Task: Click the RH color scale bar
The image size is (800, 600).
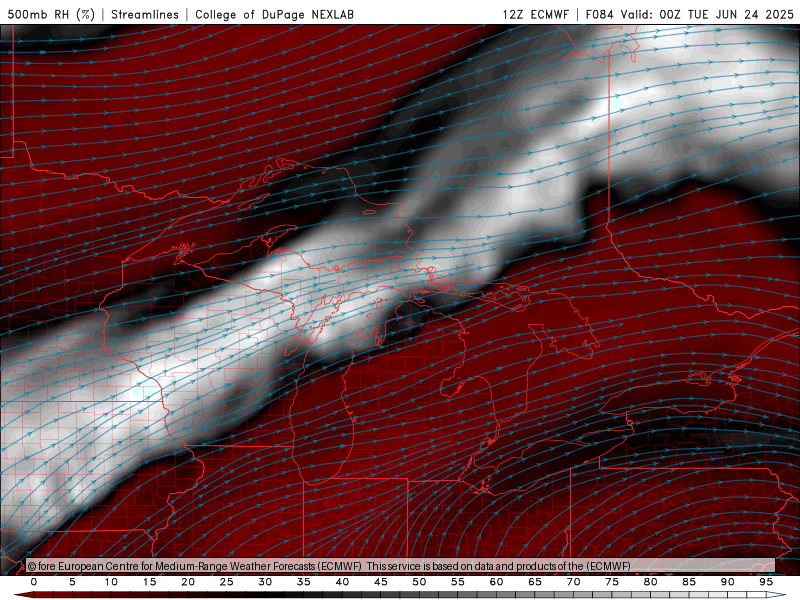Action: [400, 595]
